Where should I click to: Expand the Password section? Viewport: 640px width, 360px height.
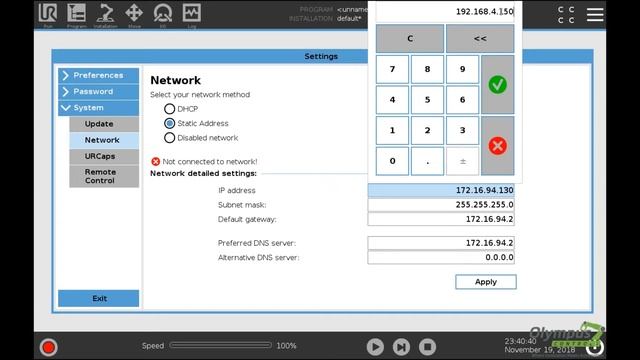click(x=98, y=91)
